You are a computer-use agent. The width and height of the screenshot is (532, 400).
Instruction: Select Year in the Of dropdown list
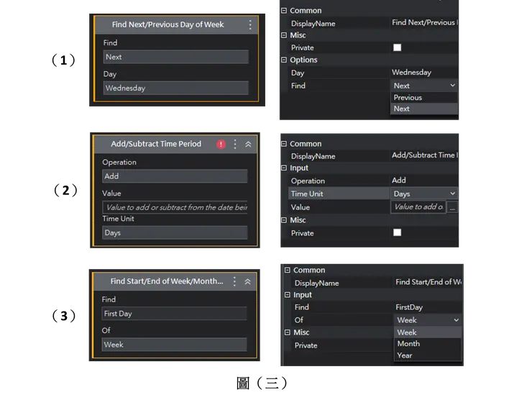428,355
